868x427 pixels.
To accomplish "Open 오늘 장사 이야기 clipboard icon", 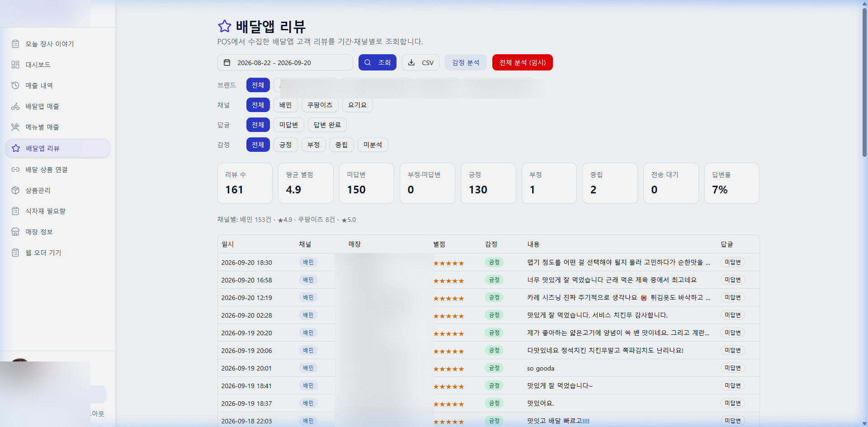I will 15,44.
